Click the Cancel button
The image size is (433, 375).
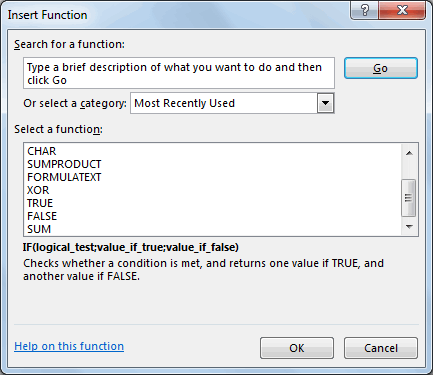tap(381, 348)
